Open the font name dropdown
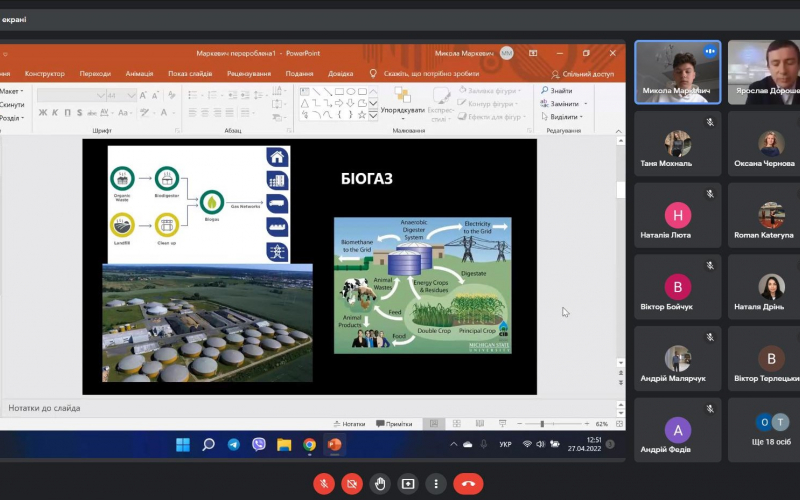The height and width of the screenshot is (500, 800). [101, 95]
